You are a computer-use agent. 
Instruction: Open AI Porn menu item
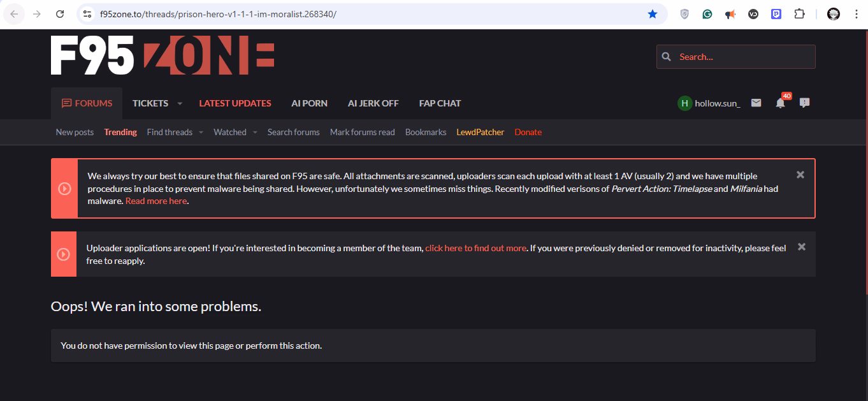coord(309,103)
